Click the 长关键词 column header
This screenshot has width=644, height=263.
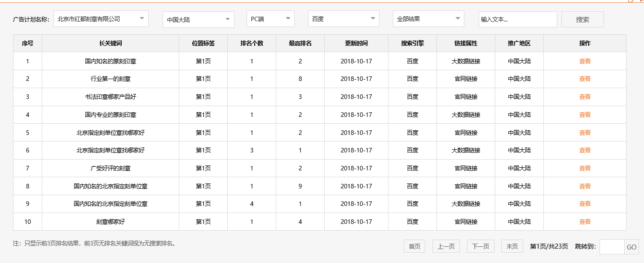[110, 43]
